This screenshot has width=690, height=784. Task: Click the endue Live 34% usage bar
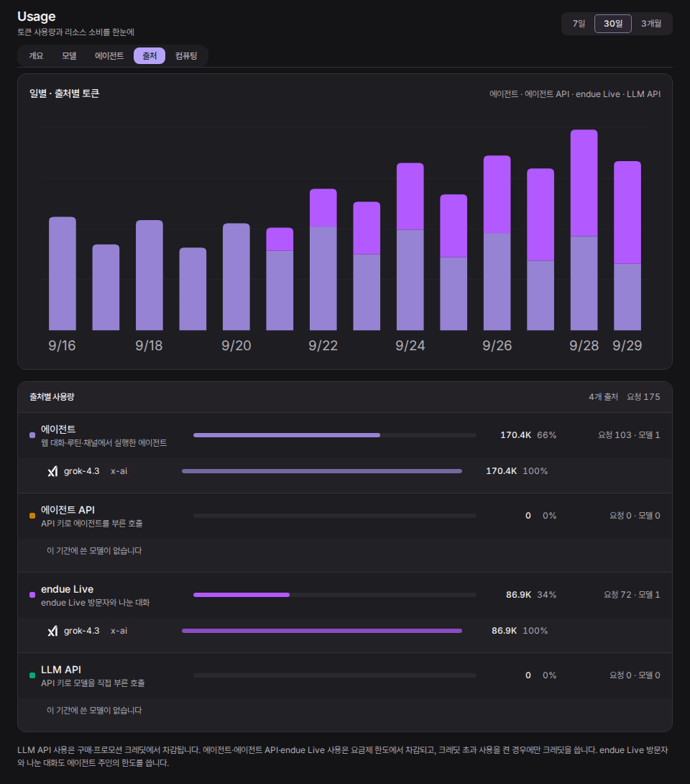pos(335,595)
